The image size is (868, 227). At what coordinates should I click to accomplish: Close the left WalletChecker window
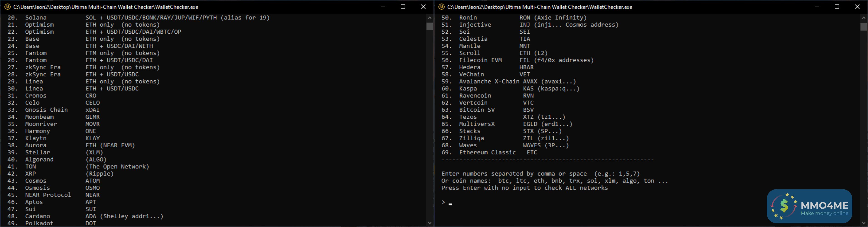pyautogui.click(x=423, y=7)
